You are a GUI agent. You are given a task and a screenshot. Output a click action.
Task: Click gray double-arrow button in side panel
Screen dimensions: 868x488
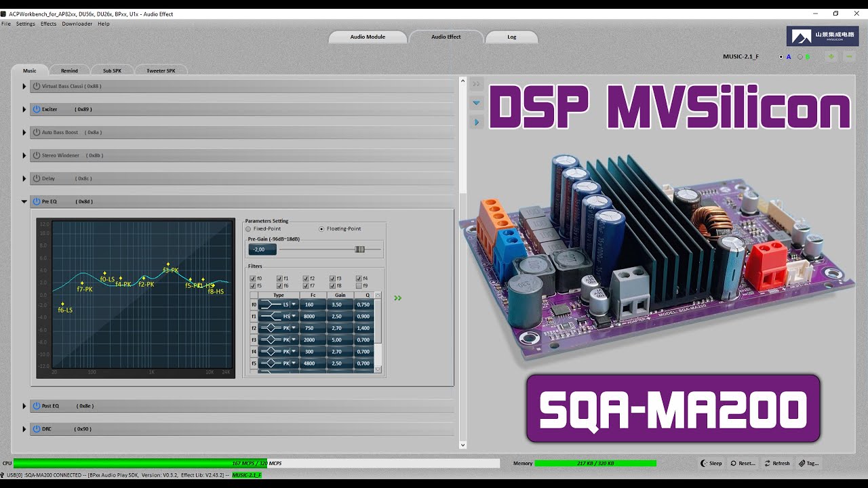coord(476,84)
